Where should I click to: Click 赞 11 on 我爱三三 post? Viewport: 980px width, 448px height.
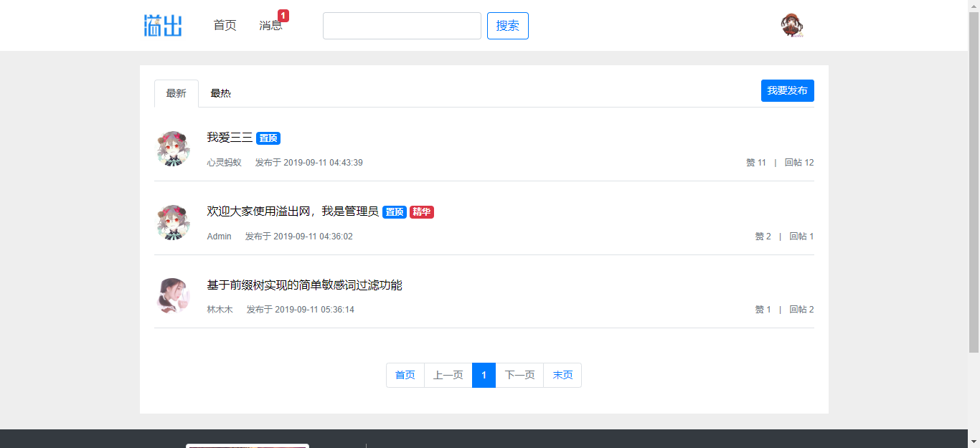tap(756, 163)
